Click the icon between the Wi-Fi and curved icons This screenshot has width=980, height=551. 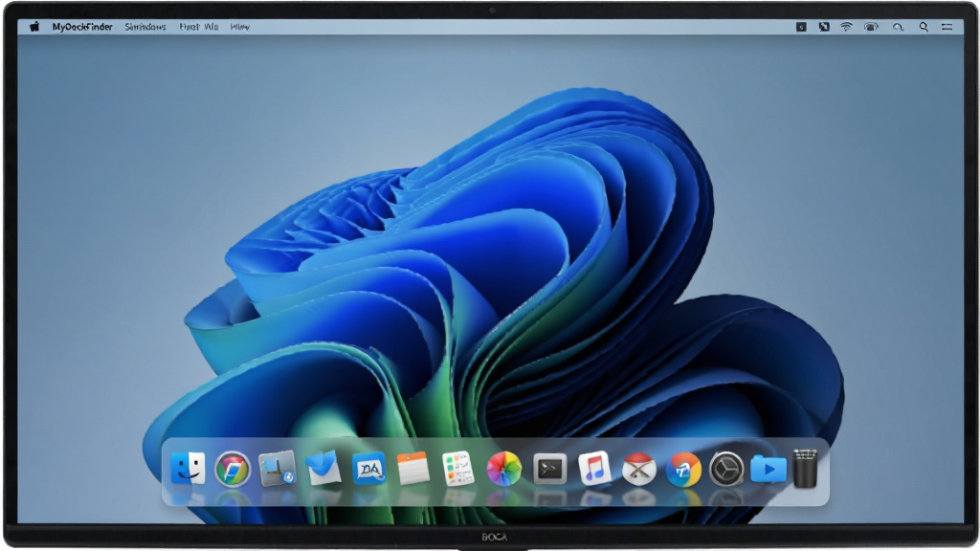click(x=871, y=27)
